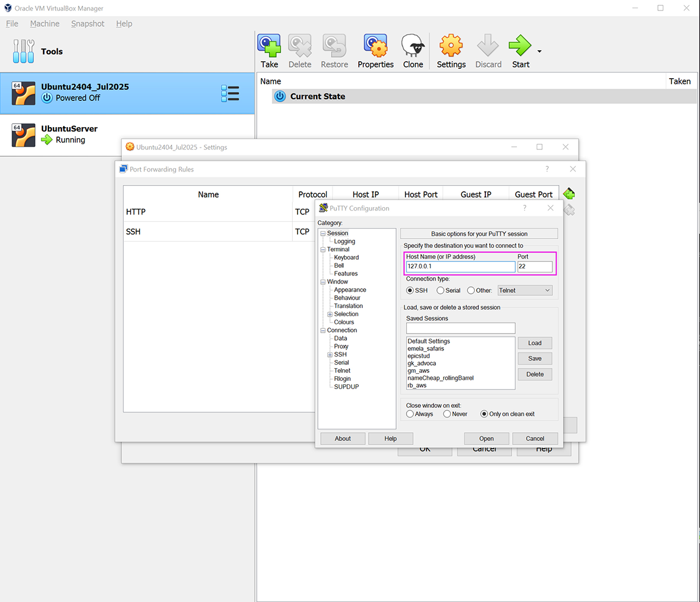Click the Discard toolbar icon

pyautogui.click(x=488, y=45)
